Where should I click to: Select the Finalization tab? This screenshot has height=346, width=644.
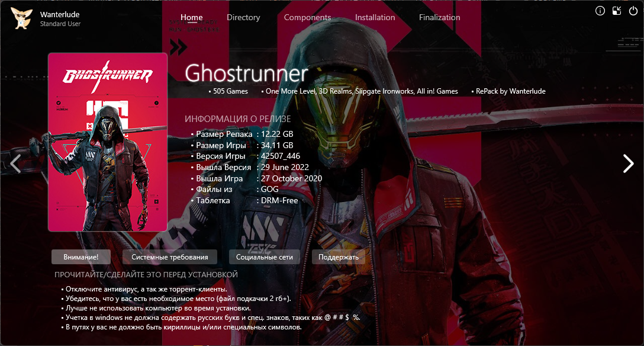(x=439, y=17)
